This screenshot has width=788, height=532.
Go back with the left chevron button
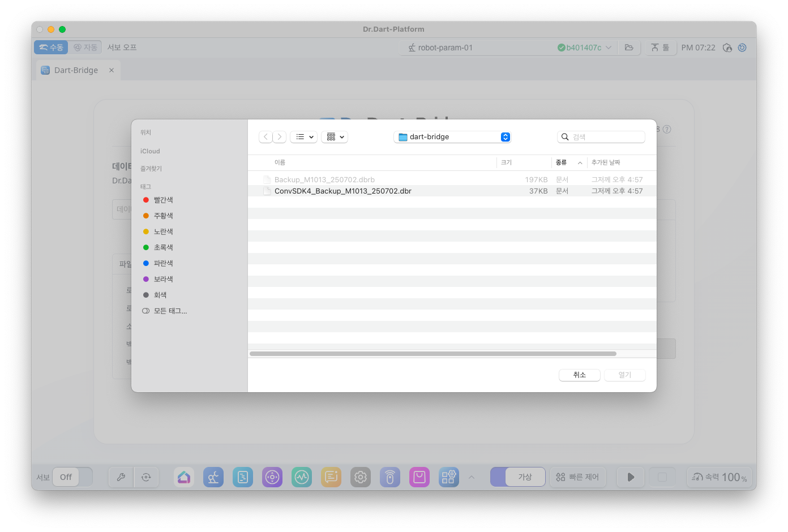(265, 137)
